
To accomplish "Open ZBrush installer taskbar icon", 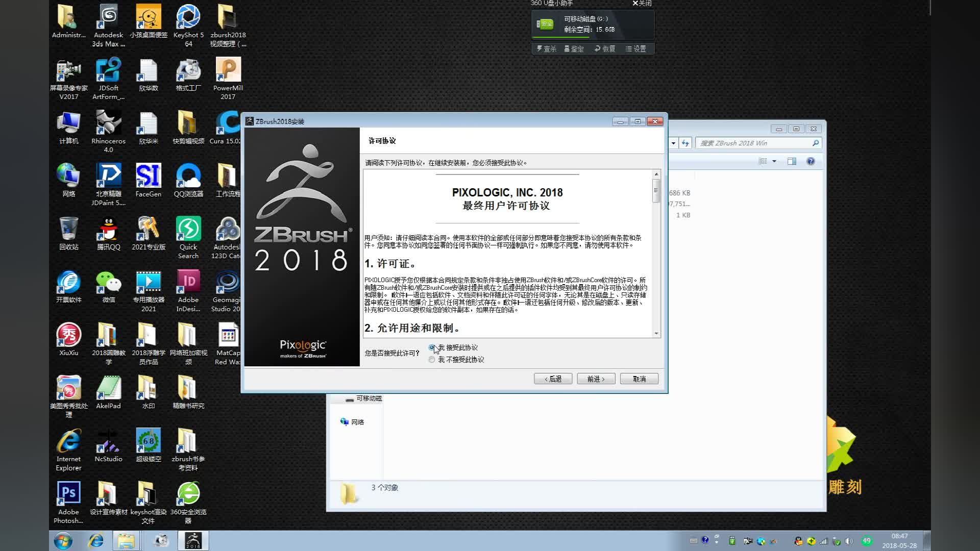I will tap(193, 540).
